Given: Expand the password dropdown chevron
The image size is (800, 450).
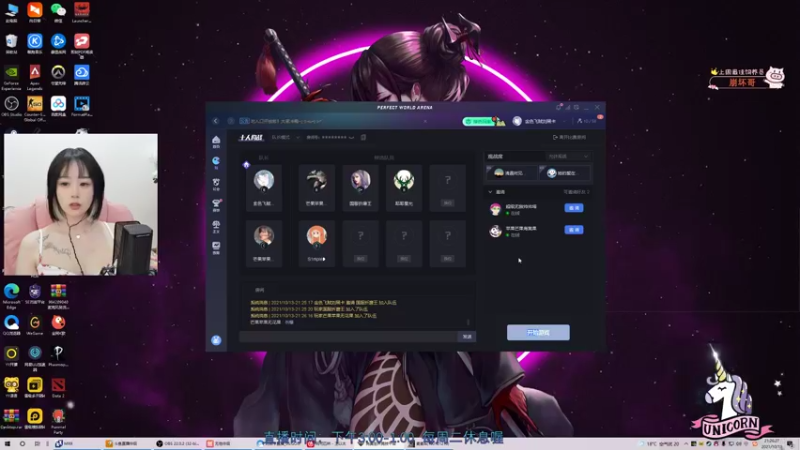Looking at the screenshot, I should tap(352, 137).
